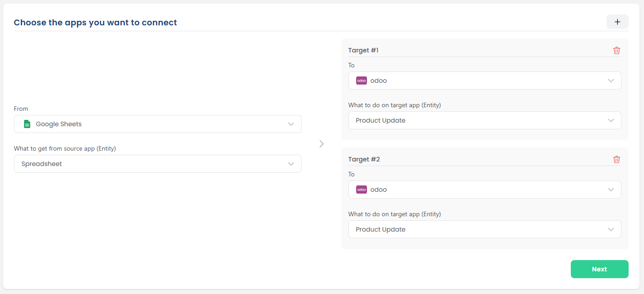
Task: Click the chevron arrow on Google Sheets field
Action: click(291, 124)
